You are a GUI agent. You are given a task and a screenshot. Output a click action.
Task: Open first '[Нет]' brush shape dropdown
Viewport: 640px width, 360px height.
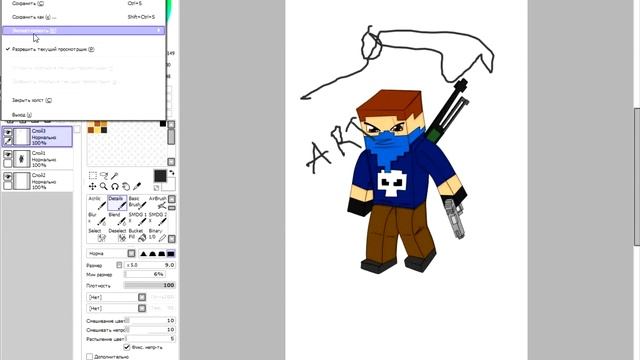point(117,297)
